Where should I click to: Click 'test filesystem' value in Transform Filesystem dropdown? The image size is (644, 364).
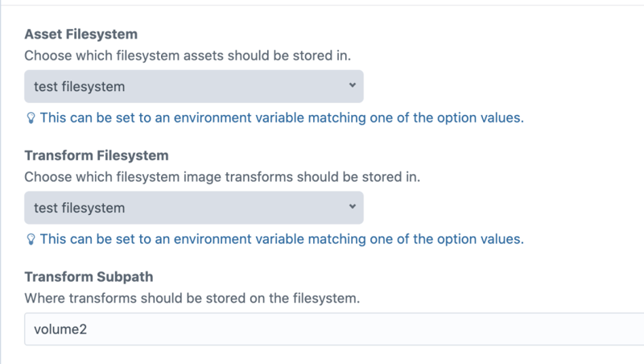[x=80, y=208]
